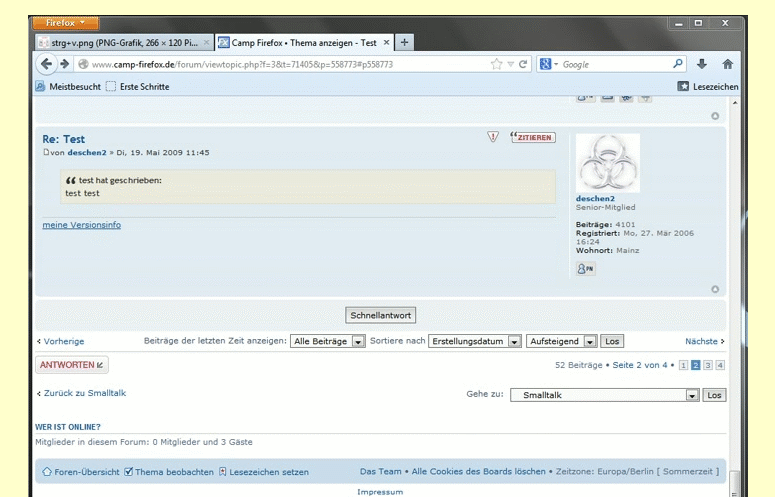Viewport: 775px width, 497px height.
Task: Open the downloads arrow icon
Action: [x=702, y=64]
